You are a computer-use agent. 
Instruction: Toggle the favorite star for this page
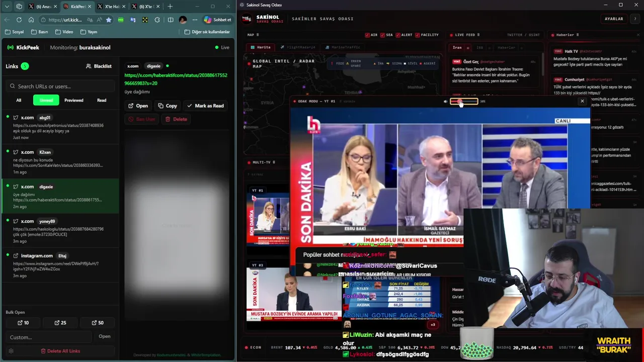point(109,20)
